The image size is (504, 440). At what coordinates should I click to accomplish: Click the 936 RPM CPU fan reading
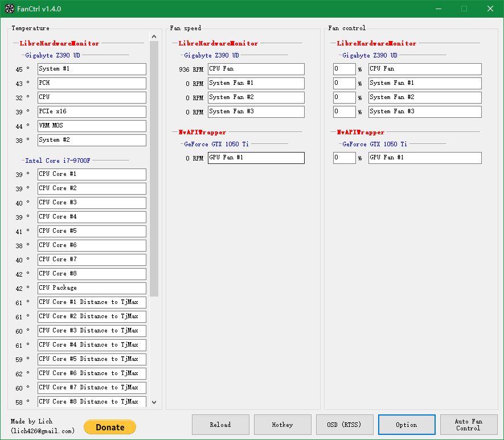(x=191, y=69)
